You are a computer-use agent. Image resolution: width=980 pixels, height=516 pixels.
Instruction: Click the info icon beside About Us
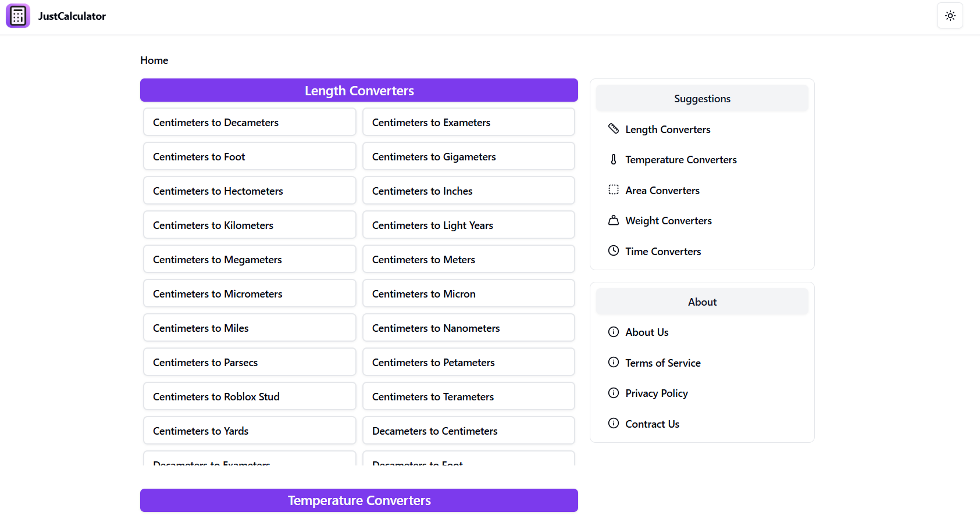click(x=614, y=332)
